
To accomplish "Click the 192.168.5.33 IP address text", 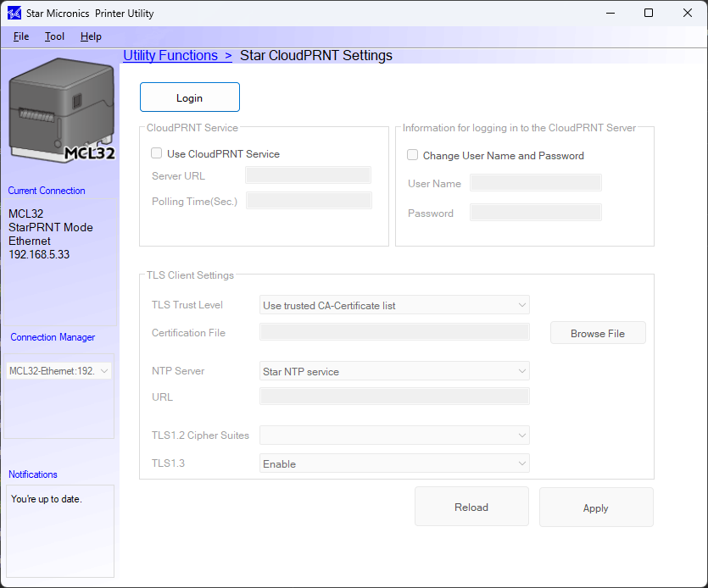I will (39, 254).
